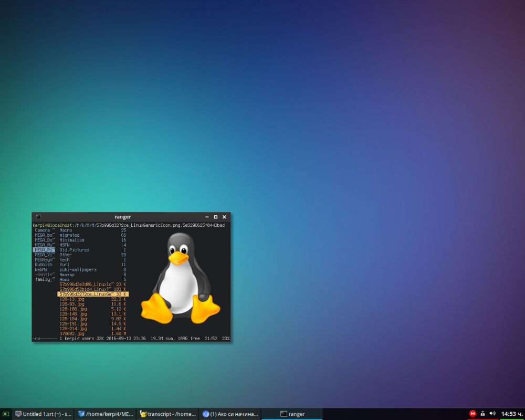525x420 pixels.
Task: Switch to Untitled 1.srt taskbar window
Action: [x=43, y=414]
